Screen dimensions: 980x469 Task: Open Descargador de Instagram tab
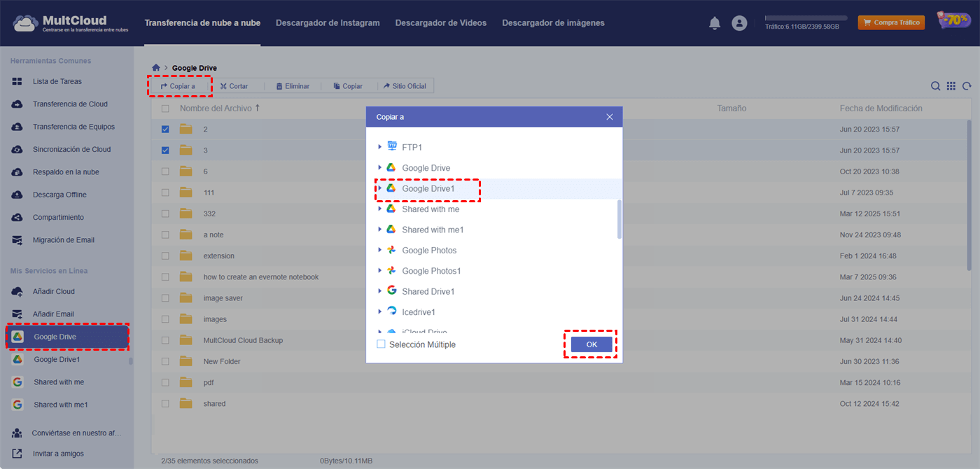click(x=328, y=23)
